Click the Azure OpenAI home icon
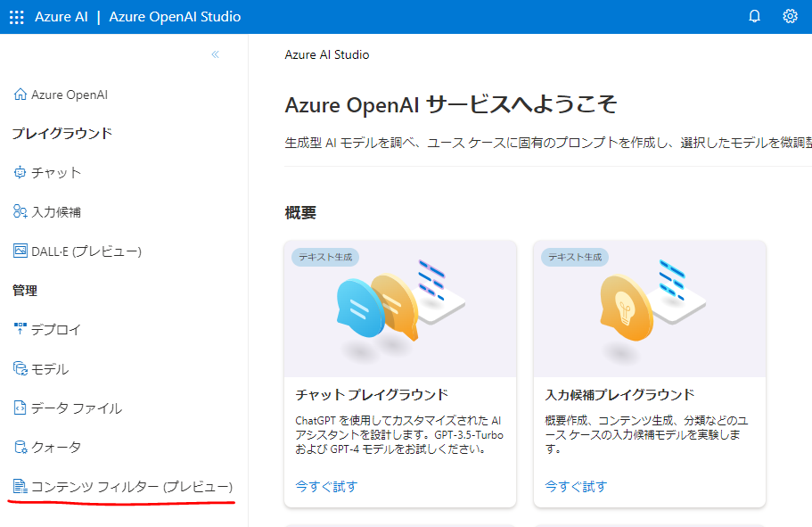 pyautogui.click(x=21, y=95)
